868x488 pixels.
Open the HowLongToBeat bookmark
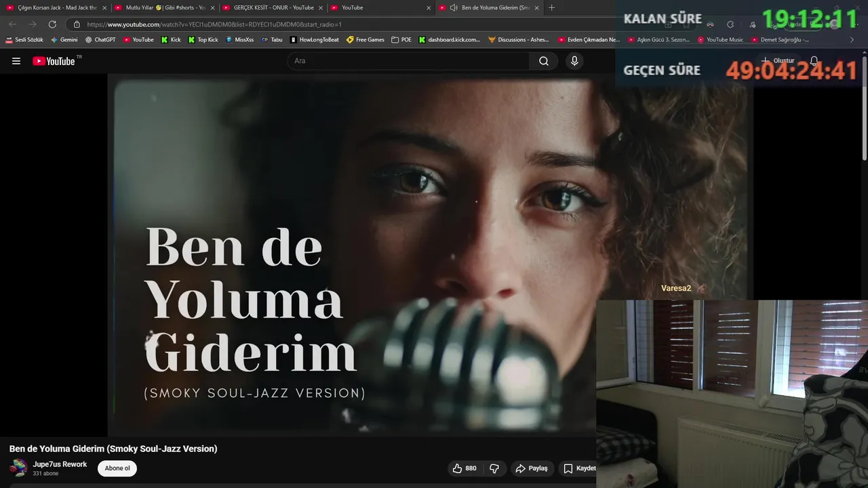[315, 40]
